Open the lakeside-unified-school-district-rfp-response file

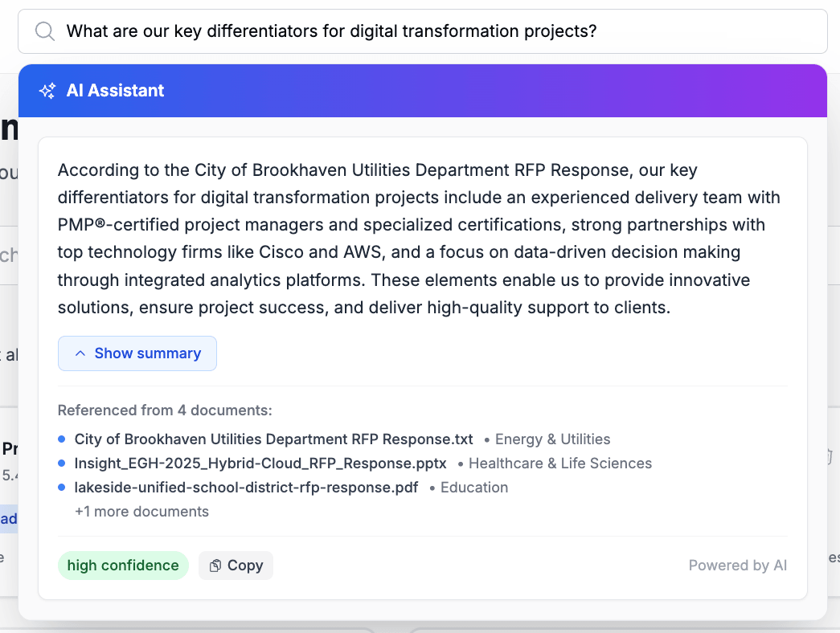coord(245,487)
